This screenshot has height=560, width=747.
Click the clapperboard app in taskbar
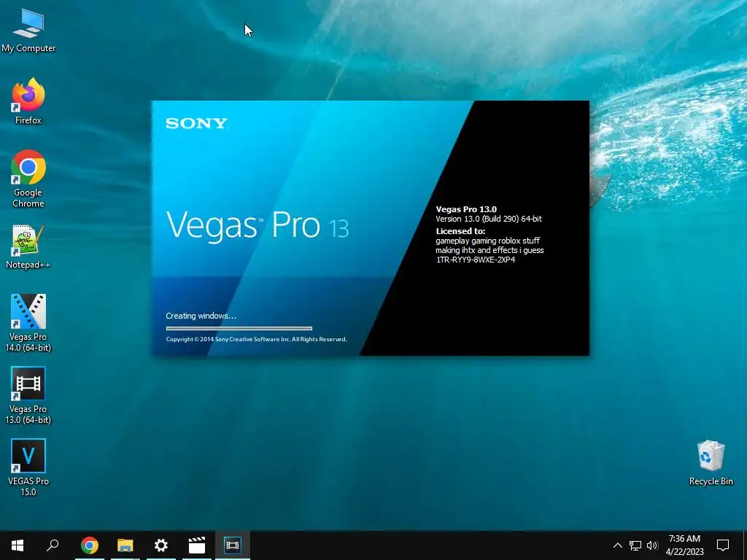point(197,545)
